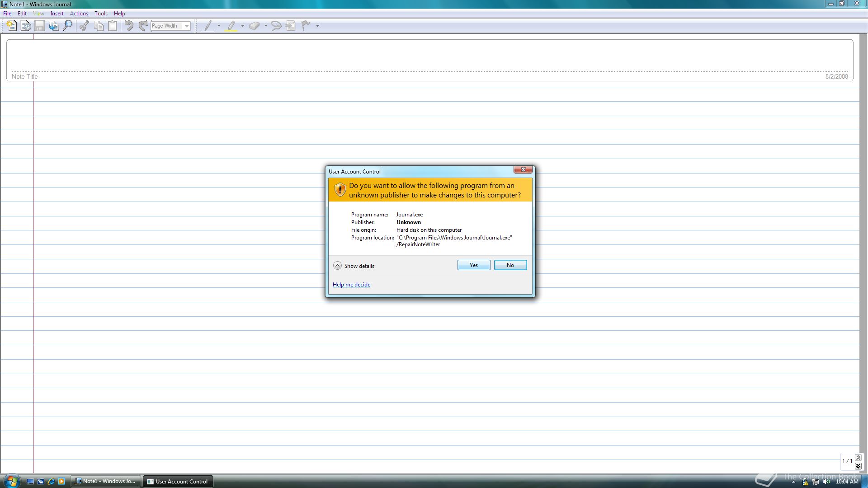Image resolution: width=868 pixels, height=488 pixels.
Task: Open the Windows Start orb
Action: click(x=11, y=481)
